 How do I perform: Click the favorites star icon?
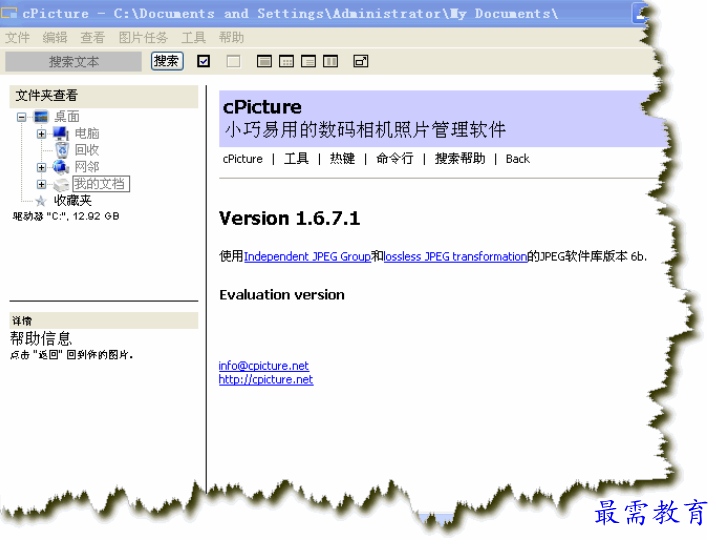point(41,201)
